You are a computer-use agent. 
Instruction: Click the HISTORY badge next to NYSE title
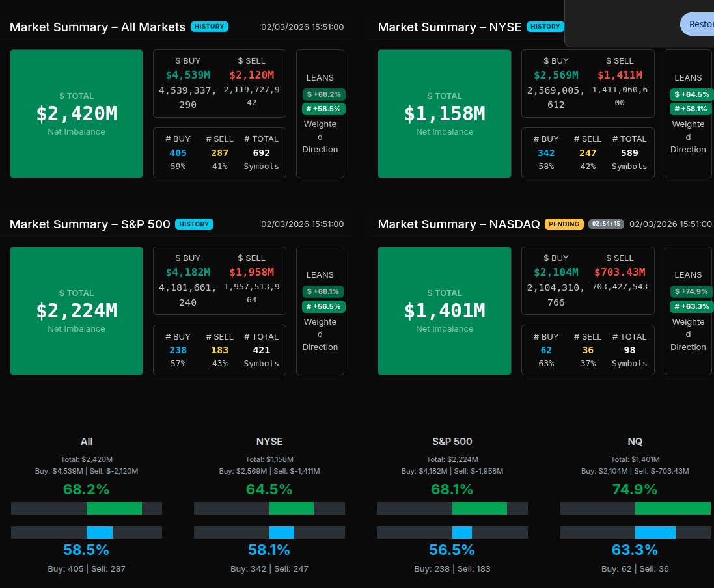(545, 27)
